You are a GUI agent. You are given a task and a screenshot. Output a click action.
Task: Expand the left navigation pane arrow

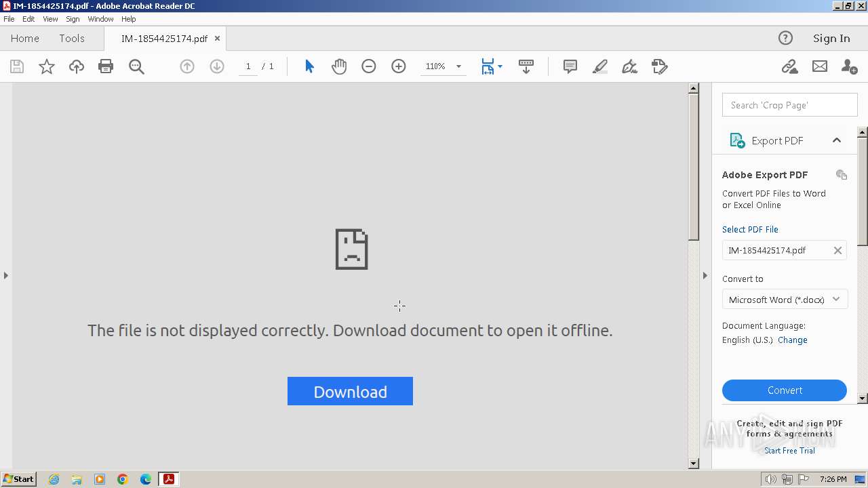(6, 275)
